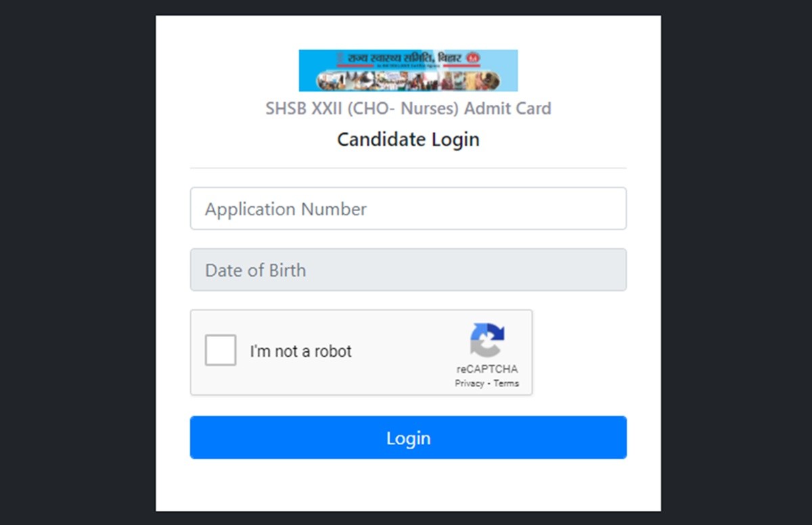Open the Date of Birth field
Image resolution: width=812 pixels, height=525 pixels.
pyautogui.click(x=408, y=270)
